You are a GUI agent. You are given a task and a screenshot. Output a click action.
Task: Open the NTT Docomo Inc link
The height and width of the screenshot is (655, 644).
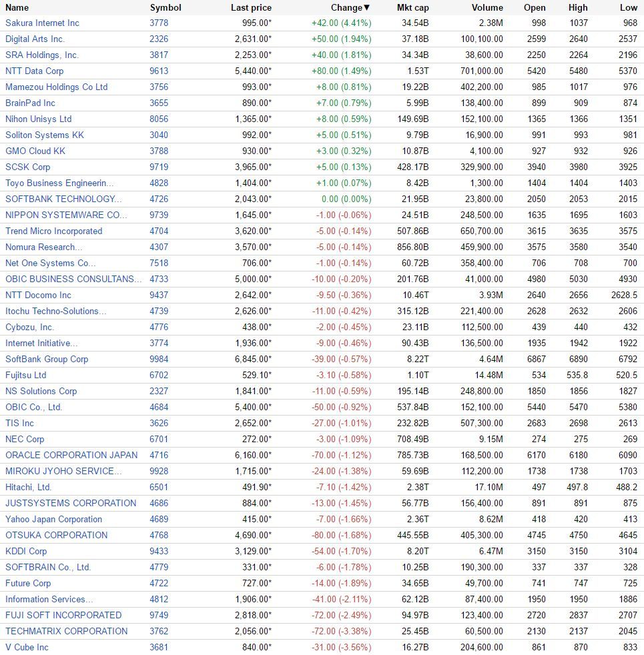click(x=39, y=295)
